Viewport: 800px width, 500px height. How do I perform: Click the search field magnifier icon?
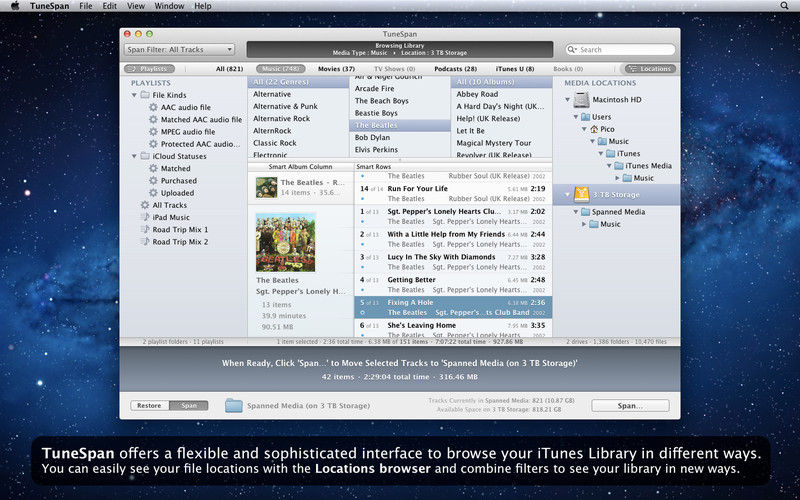click(x=573, y=49)
